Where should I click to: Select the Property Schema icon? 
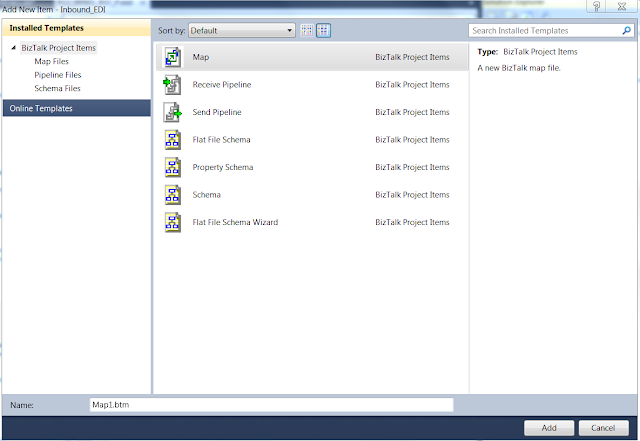pyautogui.click(x=173, y=167)
